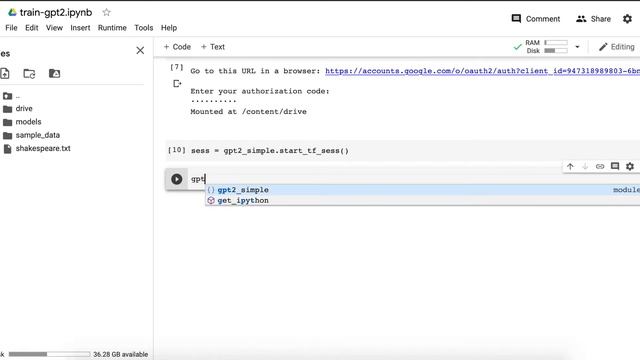
Task: Click the RAM and Disk usage indicator
Action: click(x=546, y=47)
